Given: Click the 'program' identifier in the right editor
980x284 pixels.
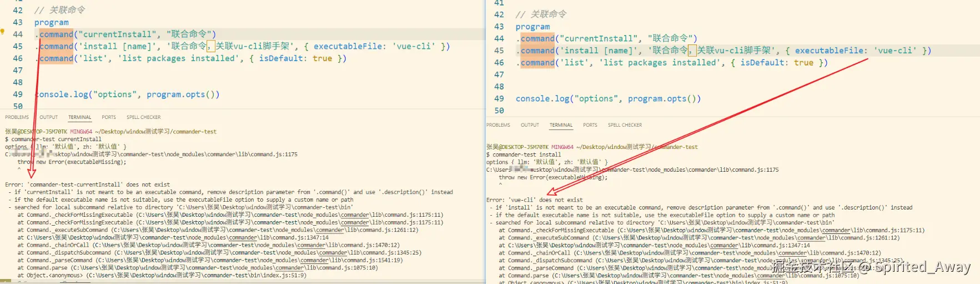Looking at the screenshot, I should pos(532,27).
